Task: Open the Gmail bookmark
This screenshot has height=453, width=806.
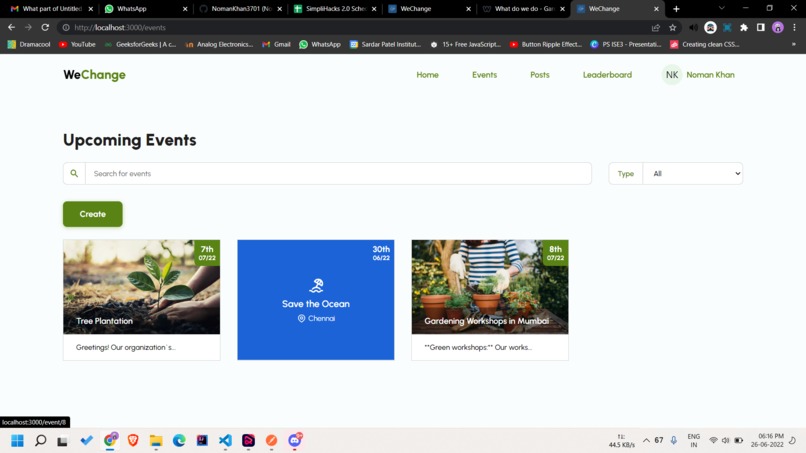Action: pos(276,44)
